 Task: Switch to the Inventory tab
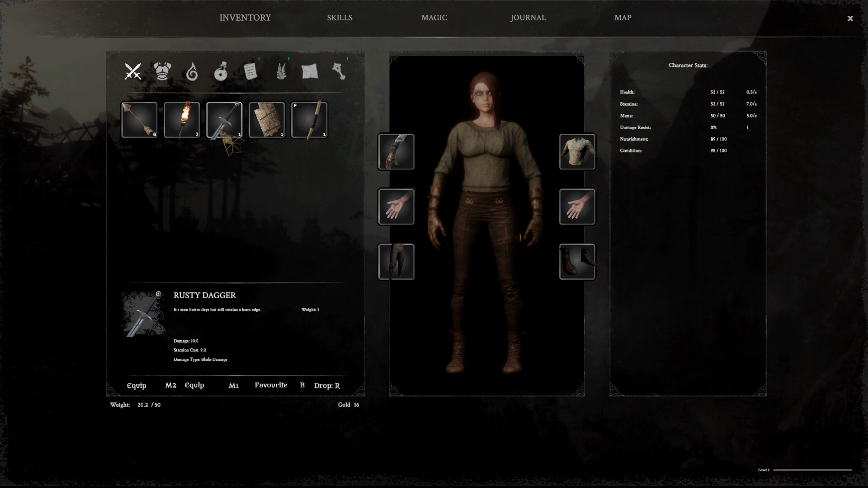[x=245, y=18]
